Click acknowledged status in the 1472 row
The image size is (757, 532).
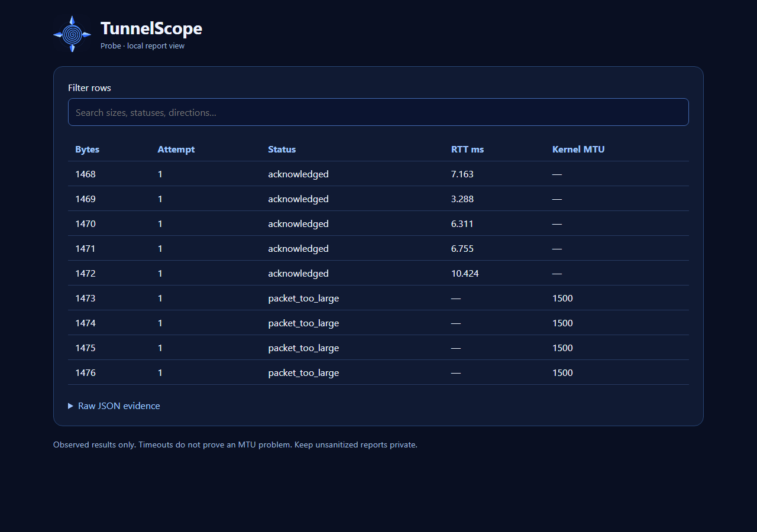click(298, 274)
